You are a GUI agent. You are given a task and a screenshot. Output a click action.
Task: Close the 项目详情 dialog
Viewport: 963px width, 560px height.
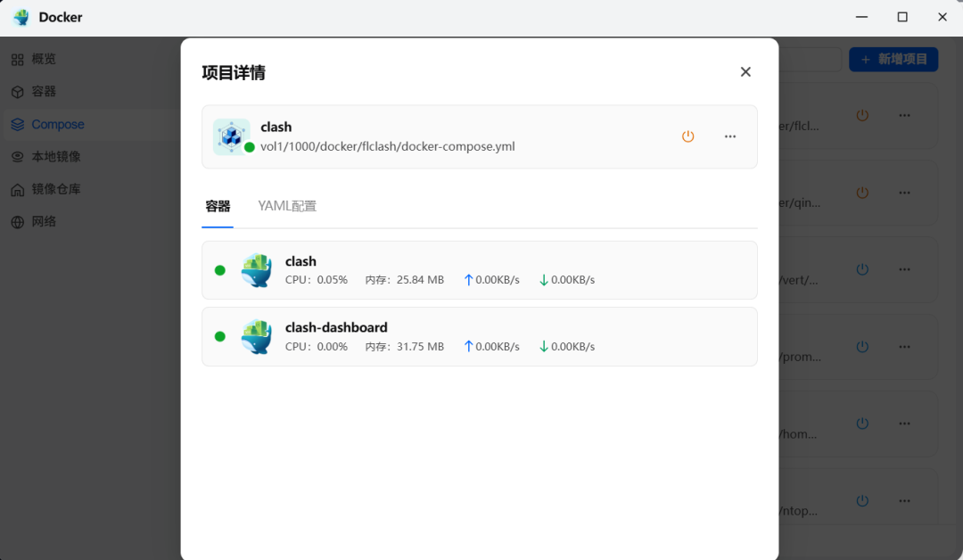745,71
